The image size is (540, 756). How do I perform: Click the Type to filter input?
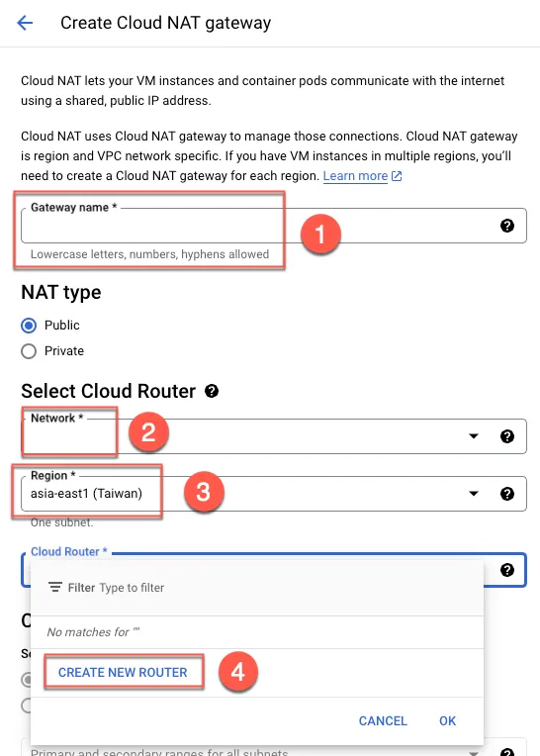click(132, 588)
